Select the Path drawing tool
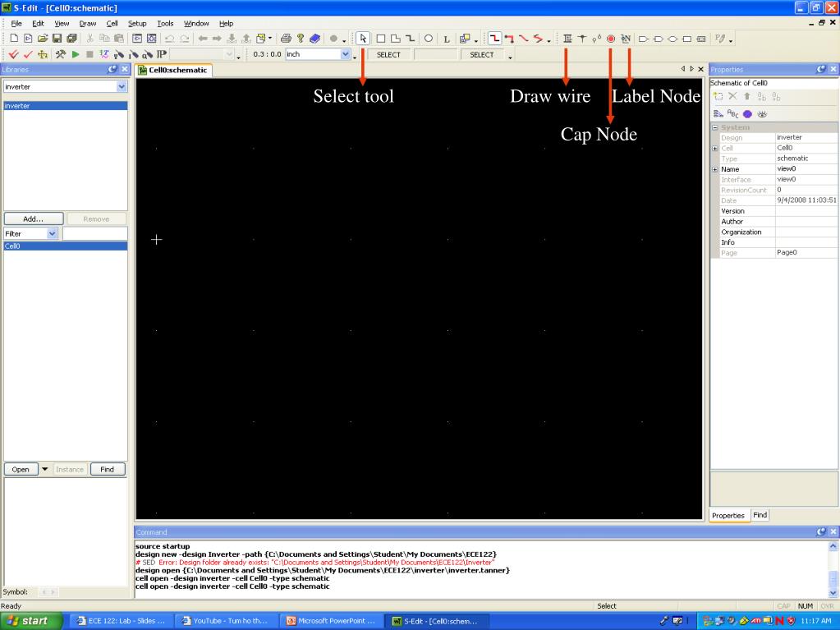The width and height of the screenshot is (840, 630). point(410,39)
